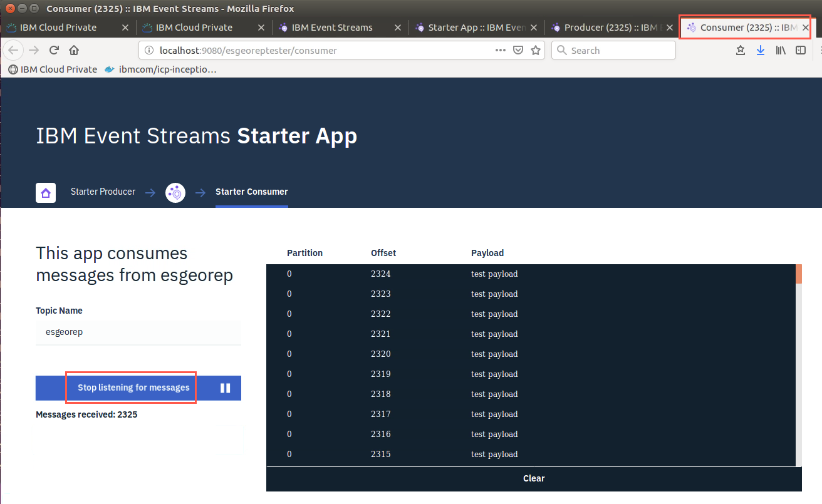
Task: Click the Pocket save icon in address bar
Action: 518,50
